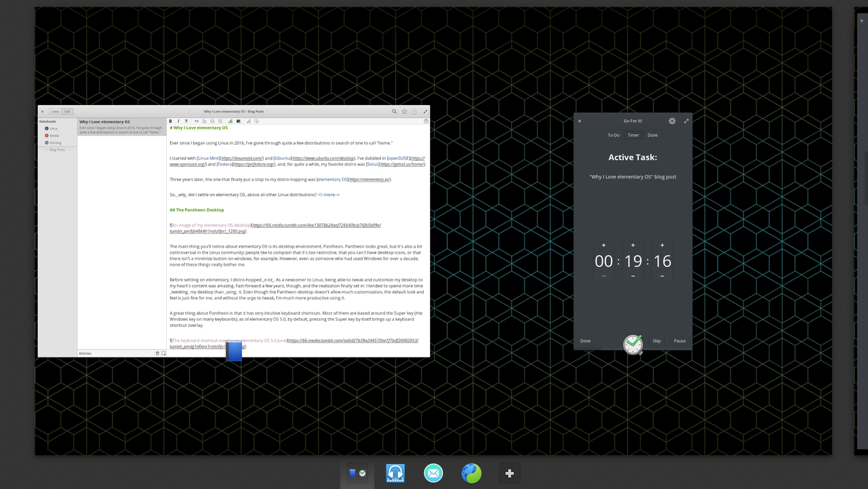This screenshot has height=489, width=868.
Task: Close the Go For It! window
Action: (580, 121)
